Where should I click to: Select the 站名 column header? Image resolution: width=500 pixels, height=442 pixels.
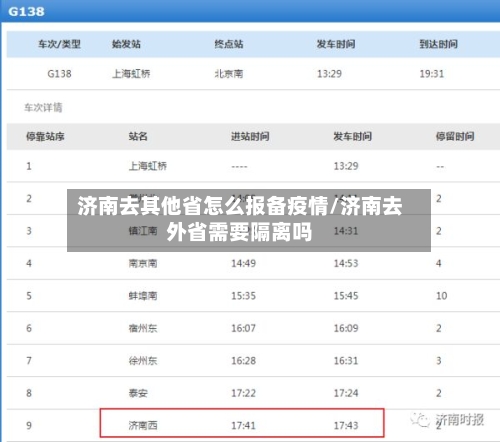pos(138,136)
